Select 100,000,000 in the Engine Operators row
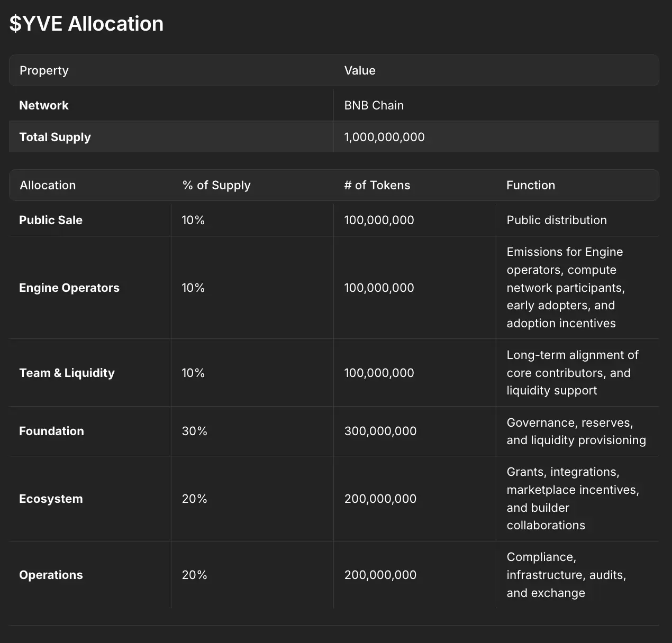 tap(379, 288)
